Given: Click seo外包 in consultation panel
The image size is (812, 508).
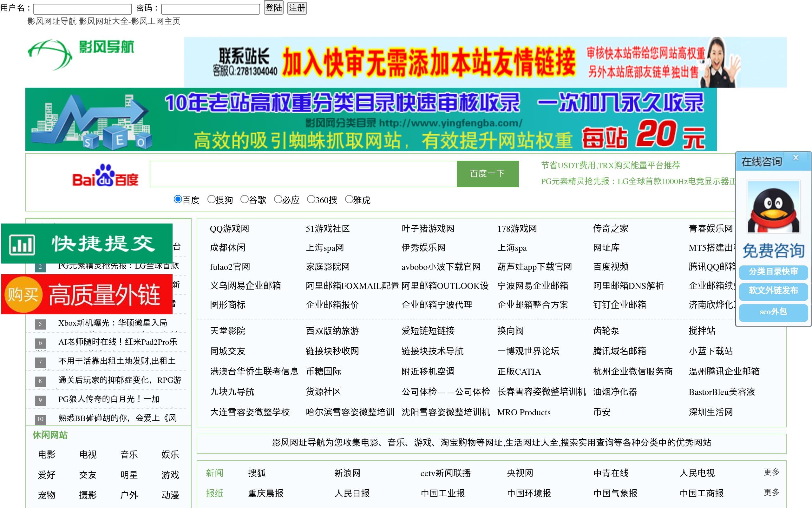Looking at the screenshot, I should coord(773,312).
